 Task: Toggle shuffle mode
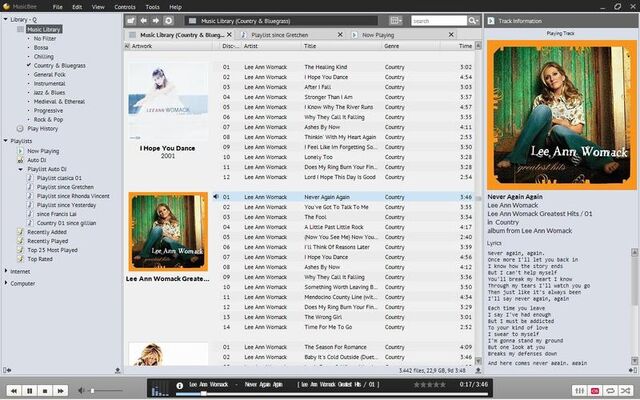(625, 391)
